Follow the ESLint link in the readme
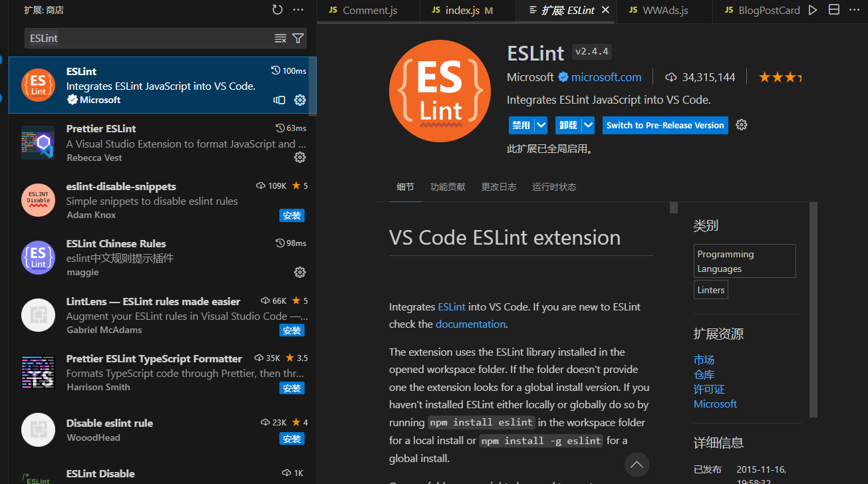 coord(452,307)
